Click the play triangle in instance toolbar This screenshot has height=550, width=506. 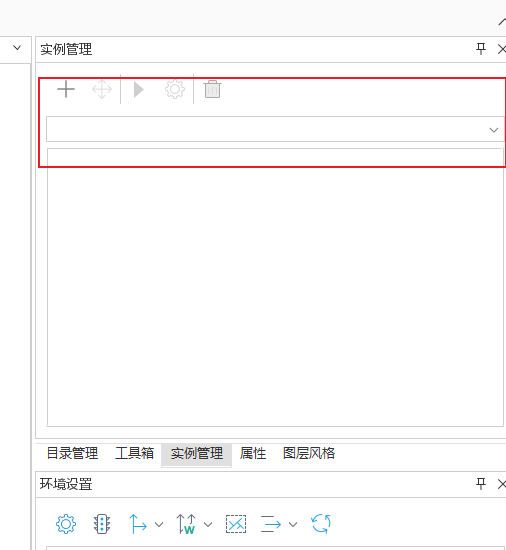click(139, 89)
